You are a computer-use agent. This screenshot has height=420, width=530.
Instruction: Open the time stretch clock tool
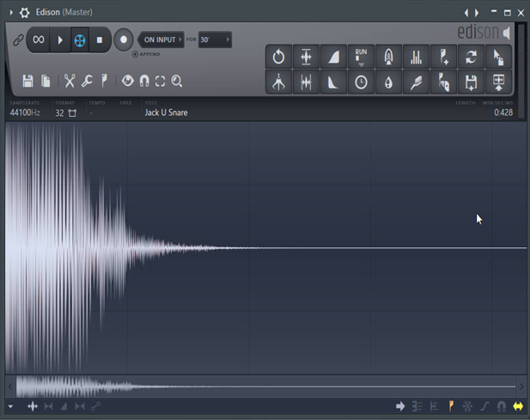click(361, 82)
